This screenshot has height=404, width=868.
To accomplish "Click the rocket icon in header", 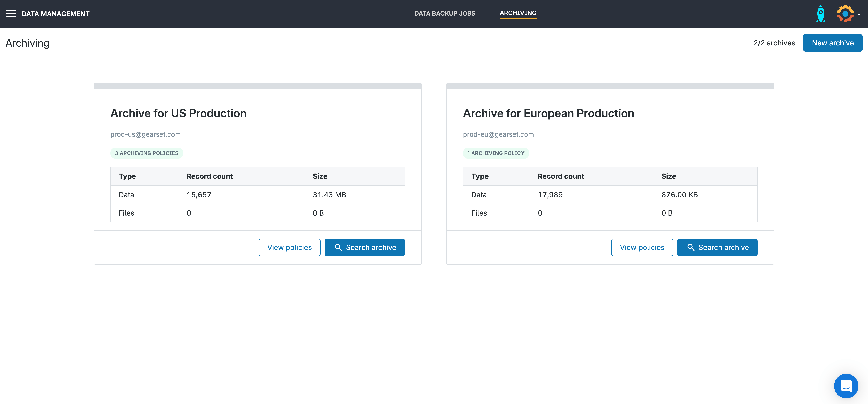I will pos(820,14).
